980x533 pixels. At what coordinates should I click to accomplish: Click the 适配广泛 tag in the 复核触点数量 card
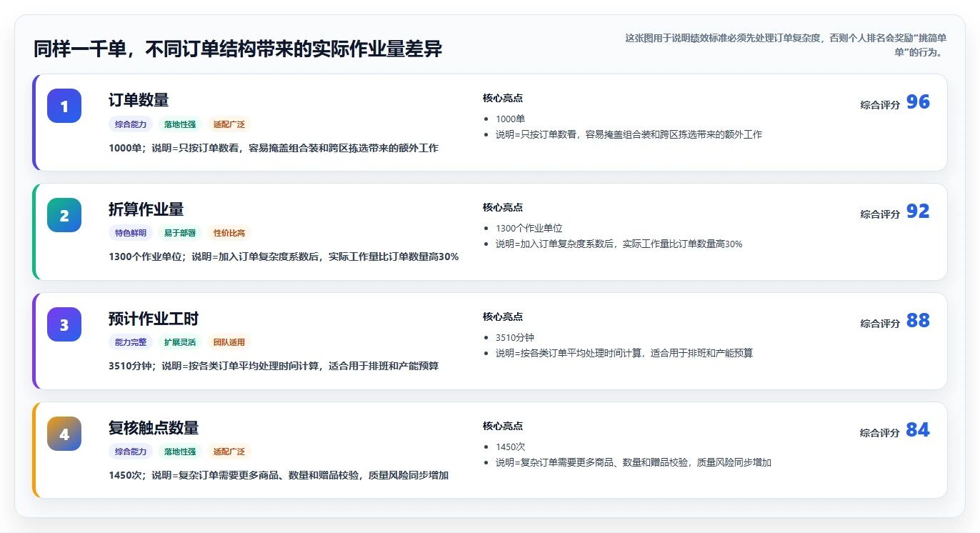tap(229, 452)
